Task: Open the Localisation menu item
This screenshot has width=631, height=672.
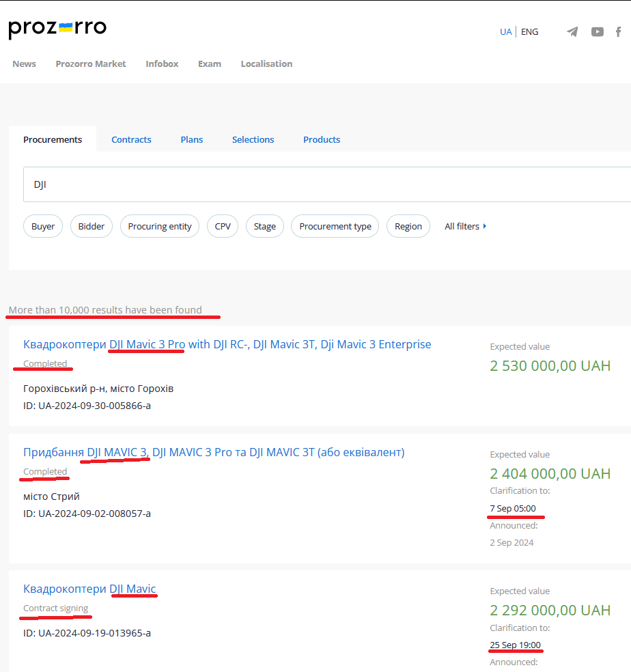Action: (266, 64)
